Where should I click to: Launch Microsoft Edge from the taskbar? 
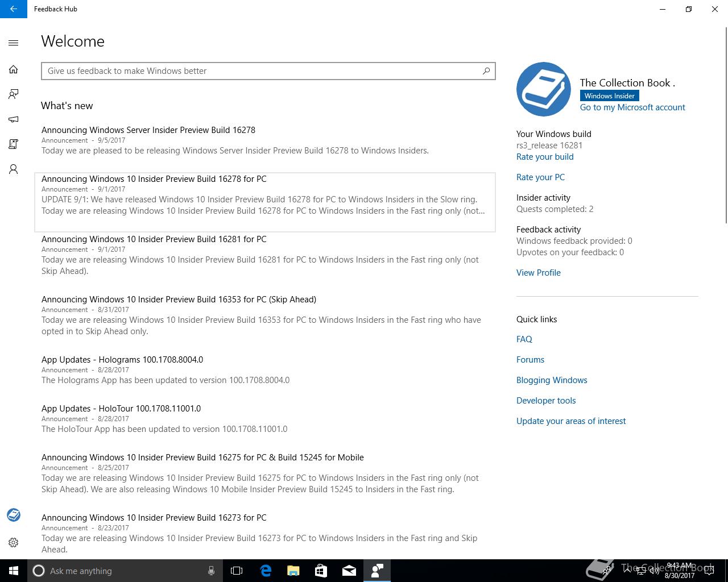click(266, 571)
